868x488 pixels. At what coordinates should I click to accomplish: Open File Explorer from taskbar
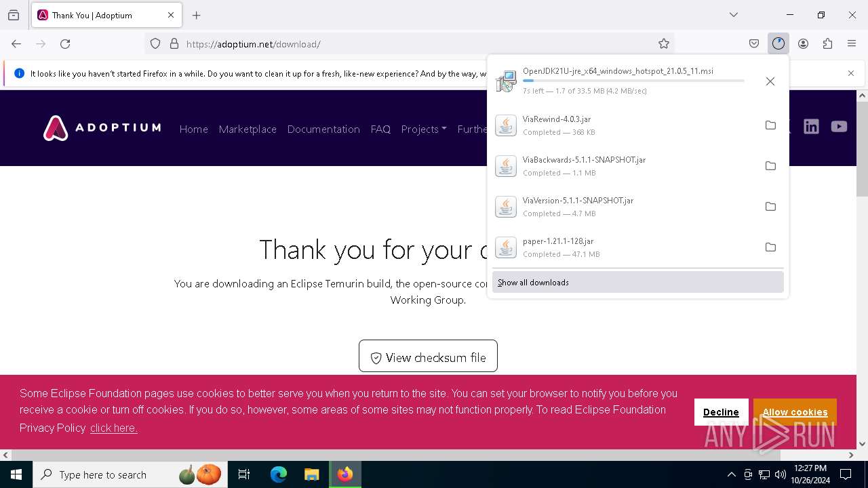tap(311, 474)
